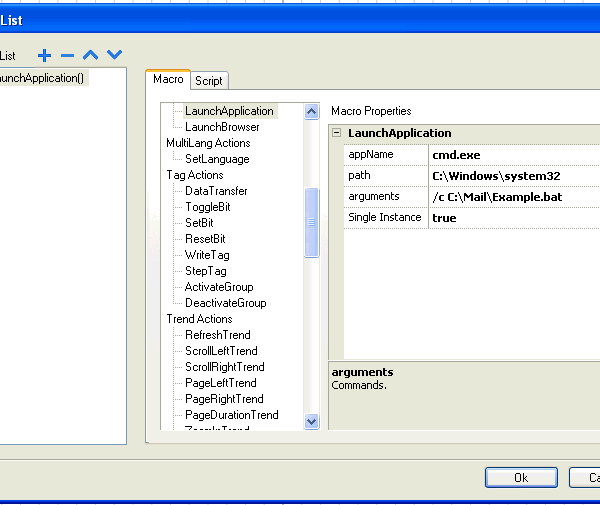Select the ToggleBit tag action
600x505 pixels.
pyautogui.click(x=208, y=207)
